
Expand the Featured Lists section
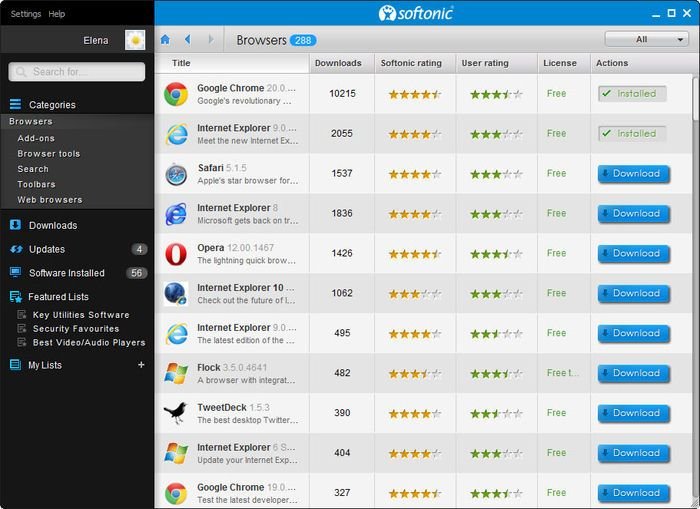[58, 297]
